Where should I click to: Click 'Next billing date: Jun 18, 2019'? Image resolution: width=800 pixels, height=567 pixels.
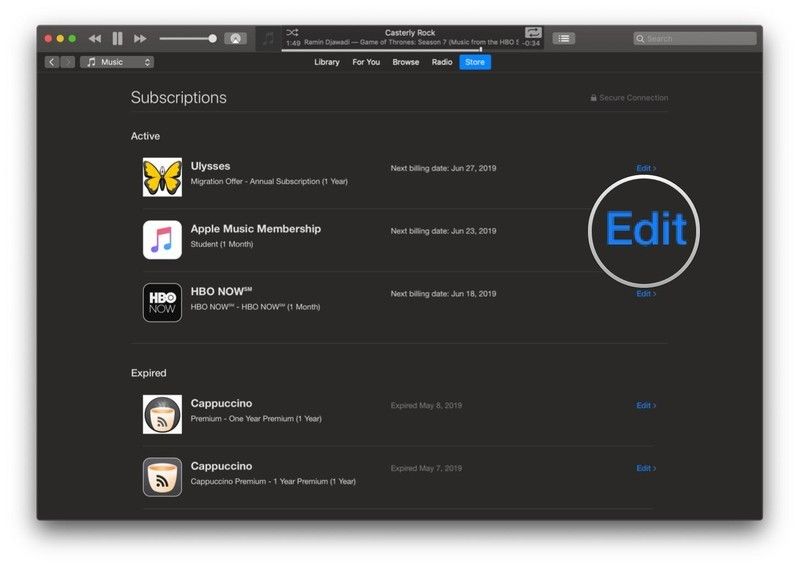coord(443,294)
